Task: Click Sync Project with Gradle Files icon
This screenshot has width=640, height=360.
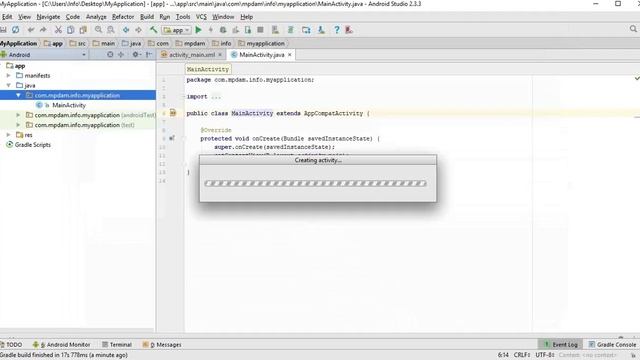Action: coord(291,30)
